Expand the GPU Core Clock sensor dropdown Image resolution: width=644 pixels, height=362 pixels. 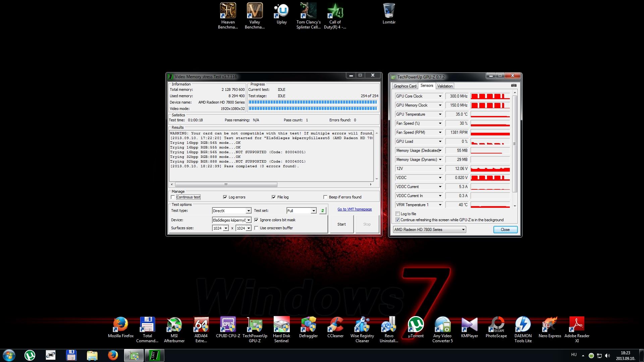click(440, 96)
